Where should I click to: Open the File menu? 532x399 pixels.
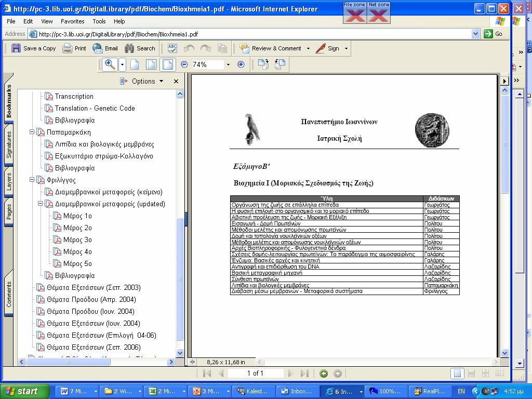(11, 21)
